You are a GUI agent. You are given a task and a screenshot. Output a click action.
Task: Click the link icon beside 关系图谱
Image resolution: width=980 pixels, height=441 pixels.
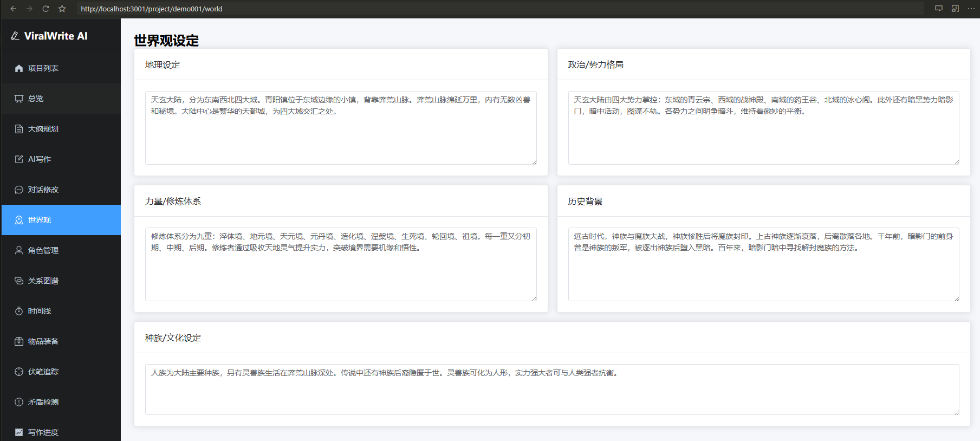coord(19,281)
